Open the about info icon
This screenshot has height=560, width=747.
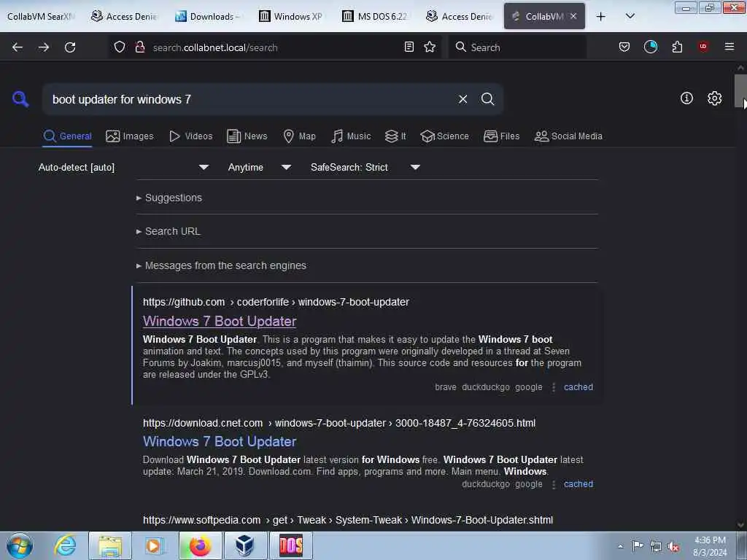(x=686, y=98)
